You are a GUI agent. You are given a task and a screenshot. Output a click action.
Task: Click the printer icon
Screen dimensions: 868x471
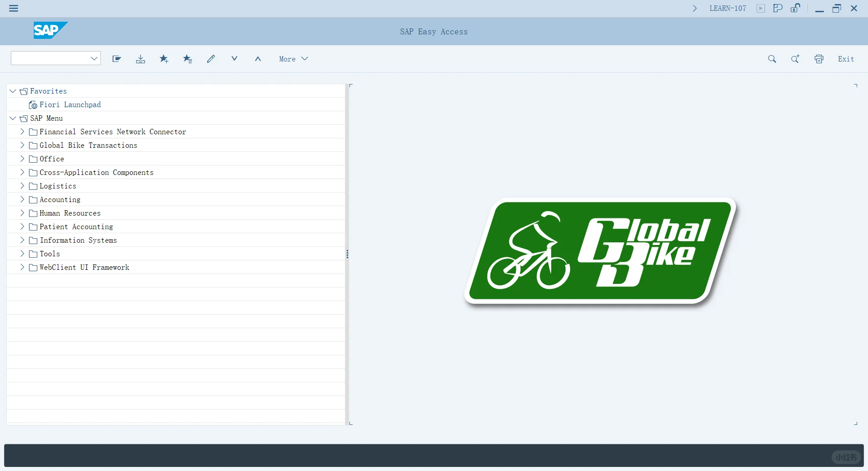tap(819, 59)
